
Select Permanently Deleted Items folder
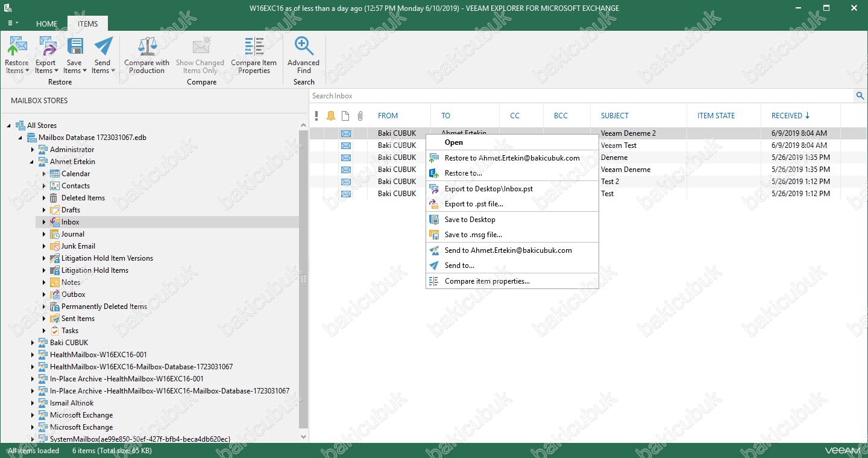click(104, 307)
